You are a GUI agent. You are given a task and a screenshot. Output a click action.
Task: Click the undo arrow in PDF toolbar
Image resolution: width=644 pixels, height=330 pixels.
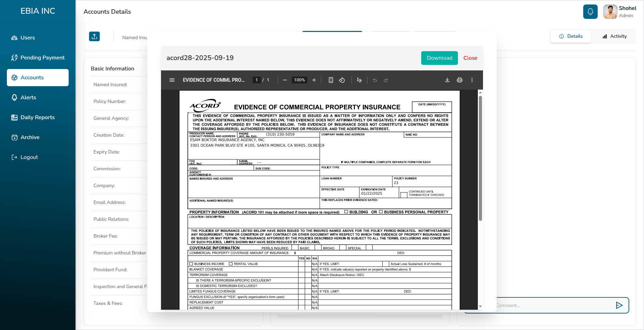[375, 80]
